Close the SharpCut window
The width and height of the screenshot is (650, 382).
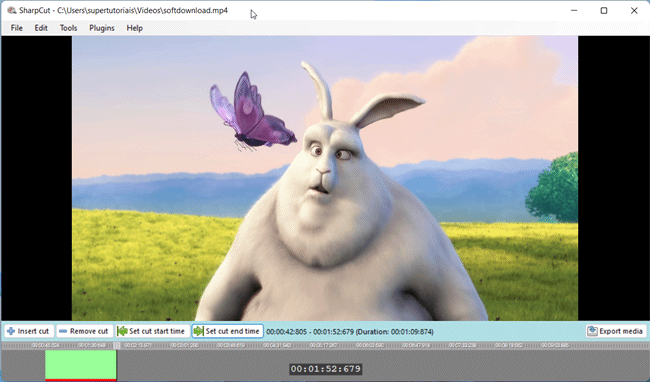tap(634, 10)
